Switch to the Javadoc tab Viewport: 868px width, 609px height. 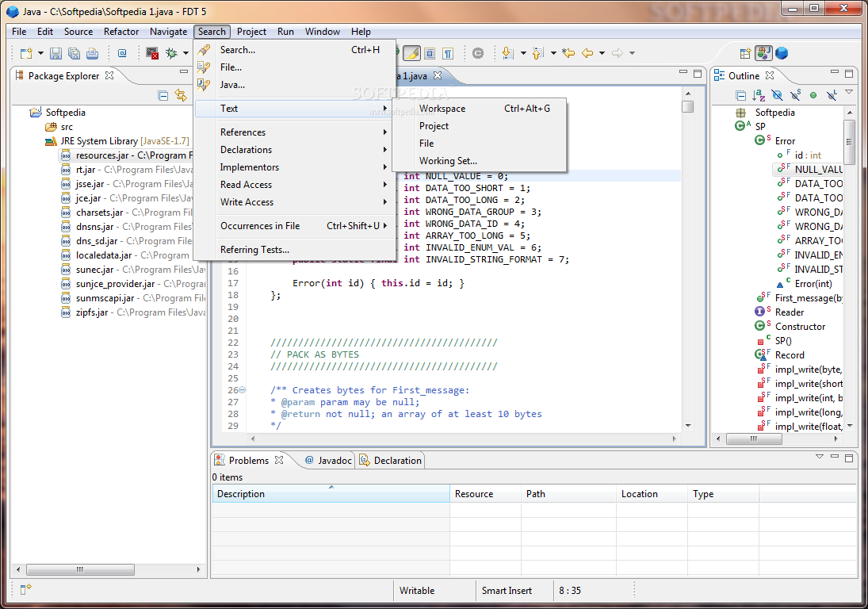click(328, 460)
